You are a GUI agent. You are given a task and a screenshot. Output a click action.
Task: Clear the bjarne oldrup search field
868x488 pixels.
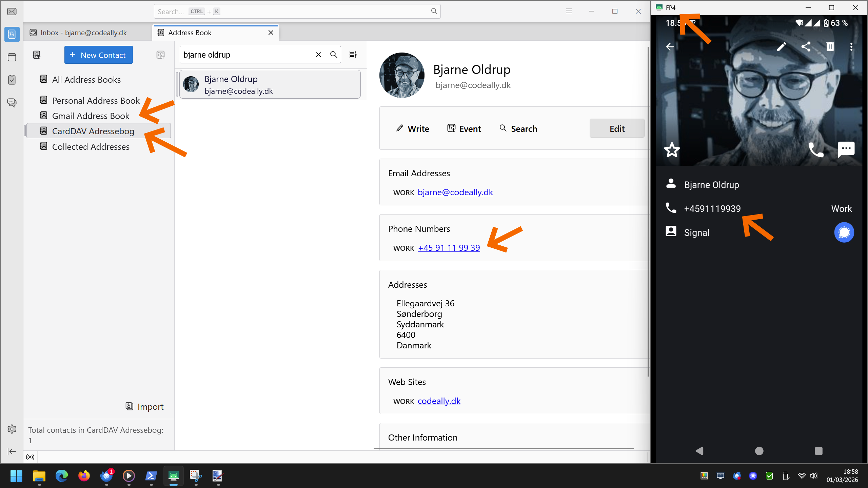(318, 55)
